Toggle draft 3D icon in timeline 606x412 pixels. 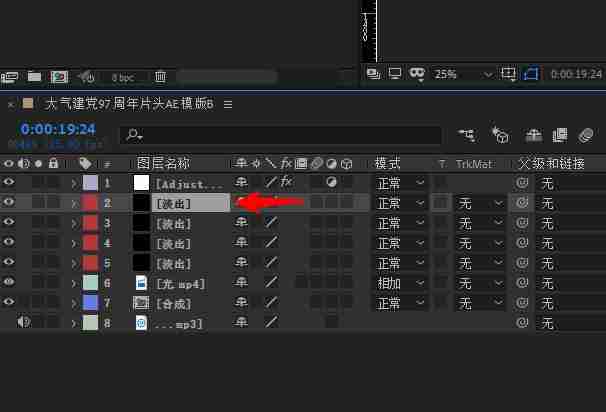click(x=500, y=135)
